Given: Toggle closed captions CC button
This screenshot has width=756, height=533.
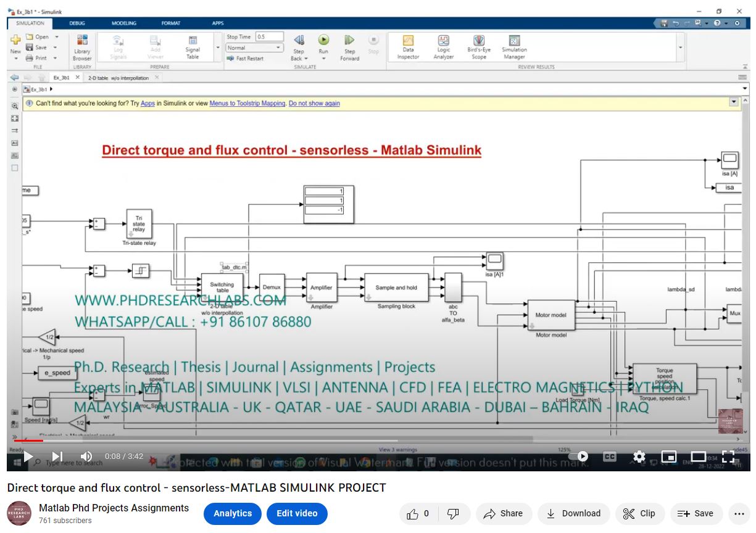Looking at the screenshot, I should [x=610, y=457].
